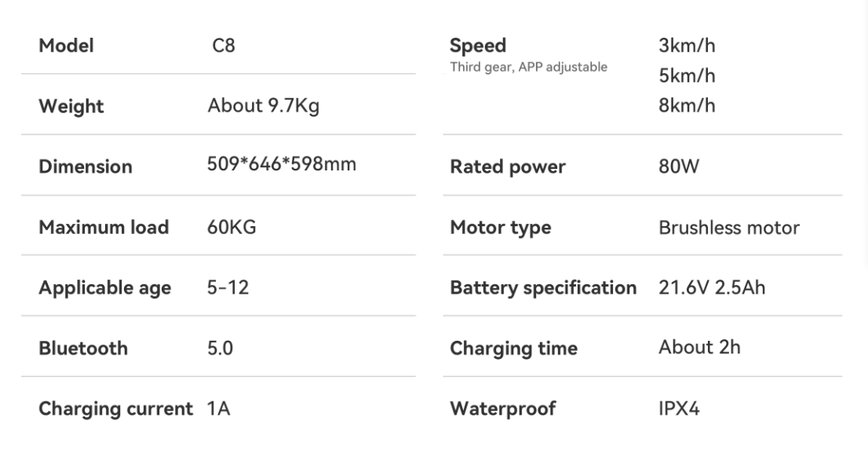Viewport: 868px width, 450px height.
Task: Select the 509*646*598mm dimension text
Action: click(281, 166)
